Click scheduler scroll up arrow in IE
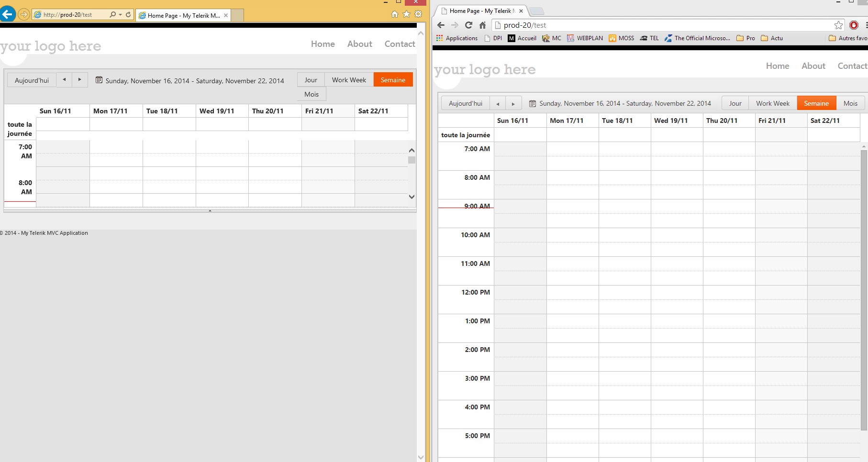This screenshot has height=462, width=868. [x=412, y=150]
